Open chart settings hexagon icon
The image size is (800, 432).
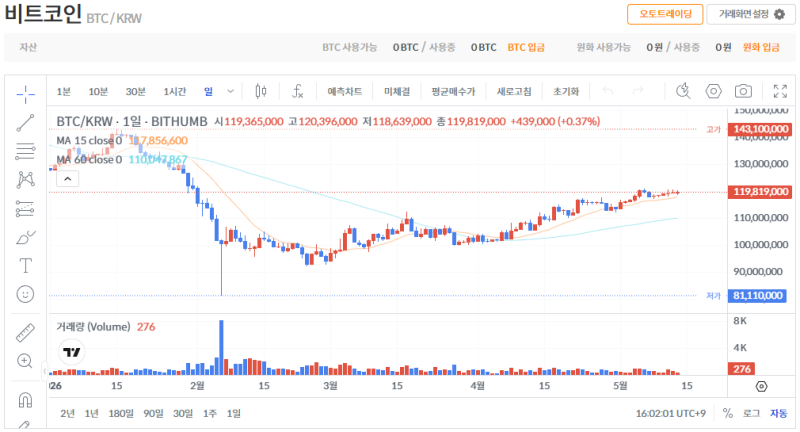pyautogui.click(x=713, y=91)
